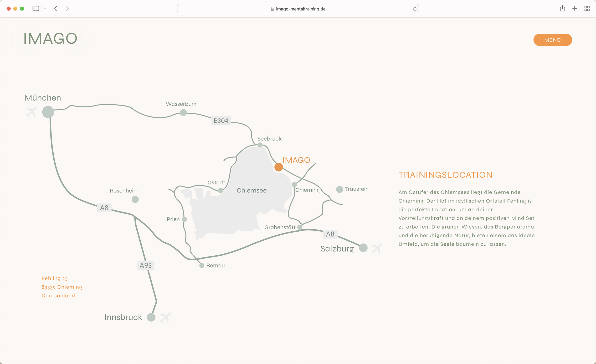Click the Rosenheim town label
596x364 pixels.
click(x=124, y=191)
